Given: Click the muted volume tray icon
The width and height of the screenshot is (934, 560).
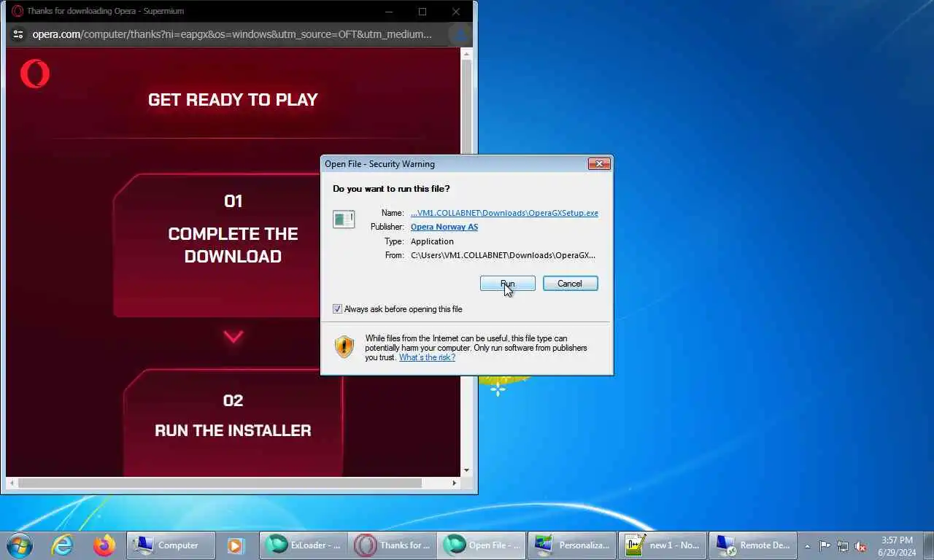Looking at the screenshot, I should click(x=860, y=546).
